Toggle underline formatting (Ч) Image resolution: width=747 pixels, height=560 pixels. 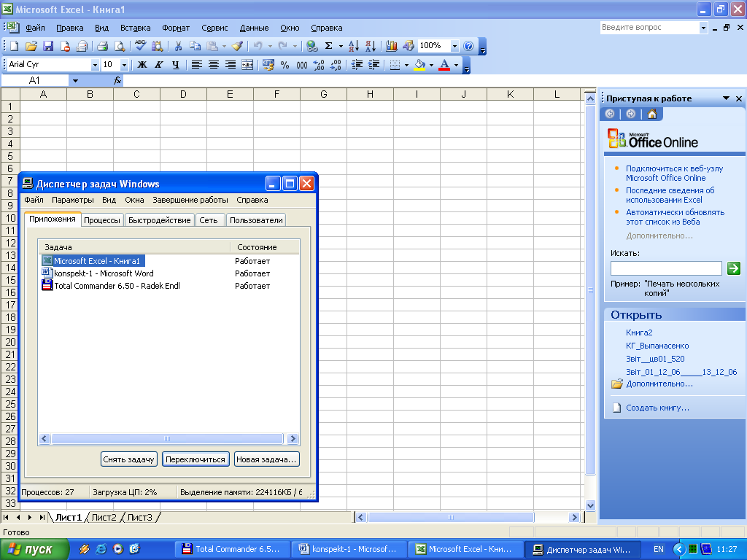point(176,64)
